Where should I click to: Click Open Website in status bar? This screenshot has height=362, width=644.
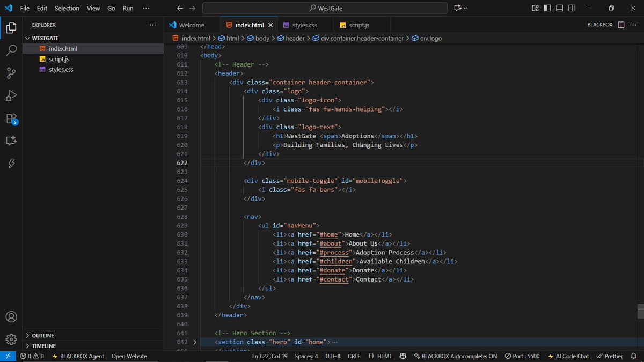129,356
